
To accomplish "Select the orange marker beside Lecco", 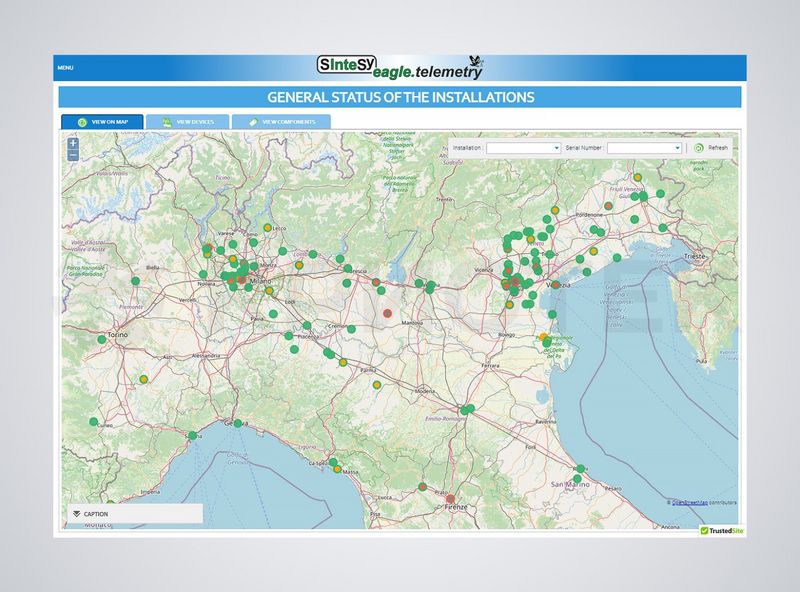I will (x=267, y=228).
